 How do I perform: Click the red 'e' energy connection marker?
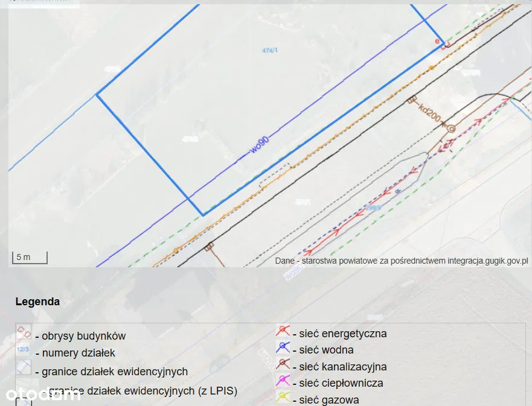point(438,41)
